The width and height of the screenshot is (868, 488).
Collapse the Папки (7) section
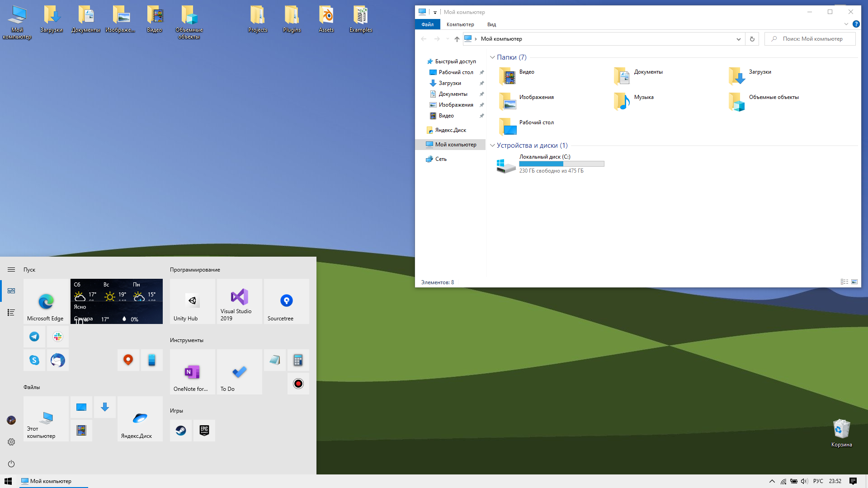pyautogui.click(x=492, y=57)
